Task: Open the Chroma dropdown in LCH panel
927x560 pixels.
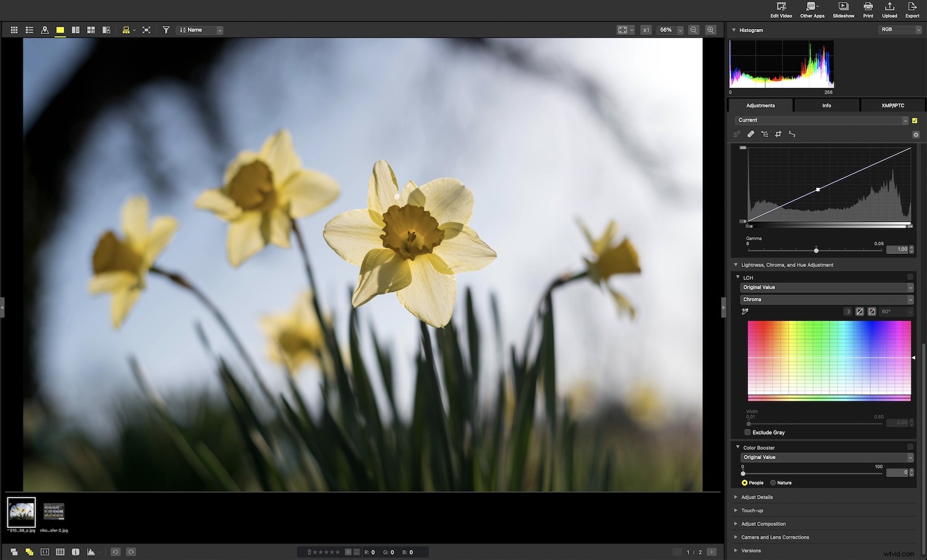Action: 826,299
